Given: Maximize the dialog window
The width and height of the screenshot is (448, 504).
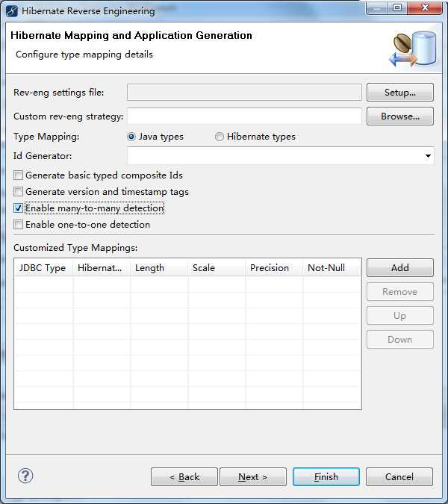Looking at the screenshot, I should pyautogui.click(x=397, y=7).
